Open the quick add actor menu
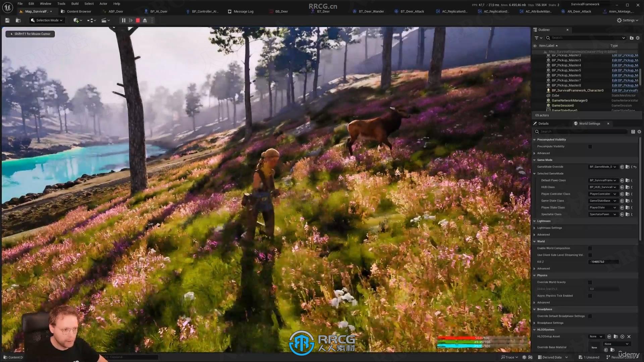This screenshot has height=362, width=644. coord(77,20)
